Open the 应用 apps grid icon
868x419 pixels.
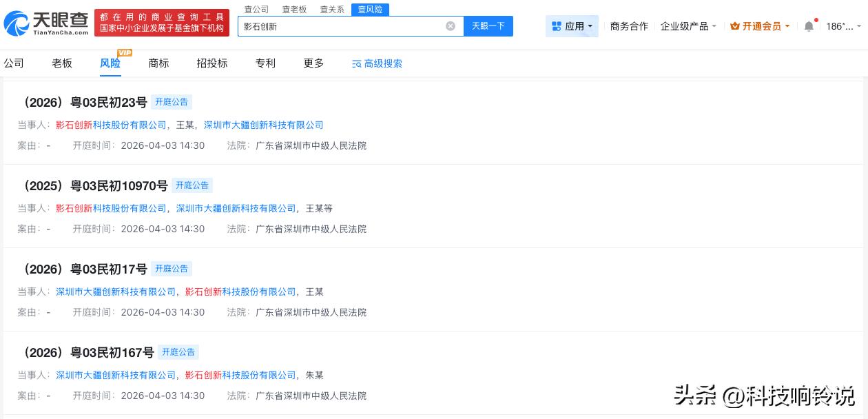point(558,25)
